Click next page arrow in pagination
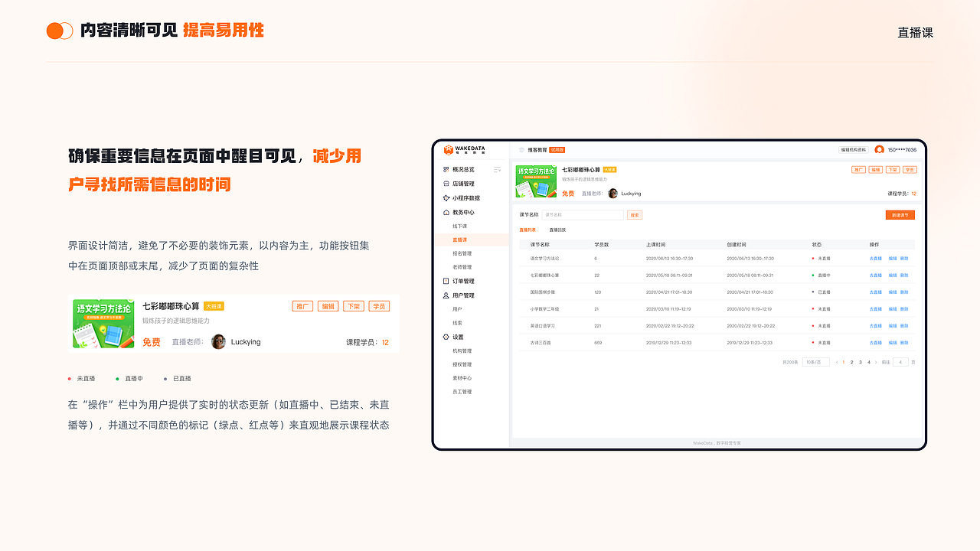This screenshot has width=980, height=551. click(877, 362)
